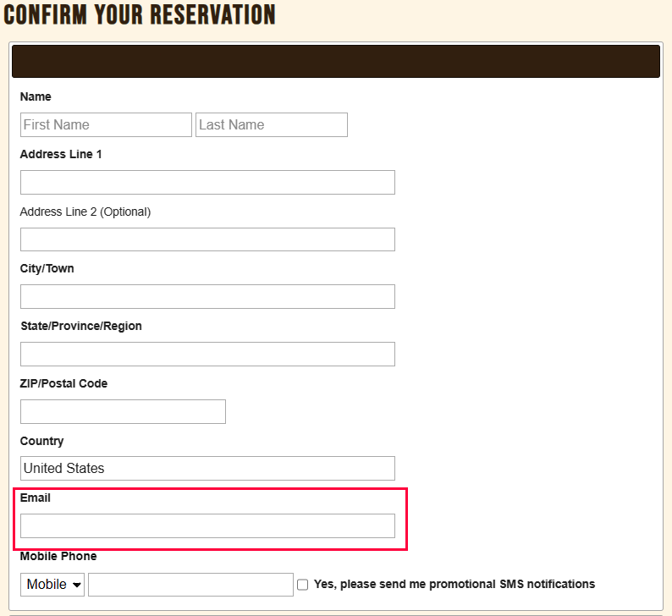Screen dimensions: 672x616
Task: Click the dark brown header bar
Action: (x=336, y=62)
